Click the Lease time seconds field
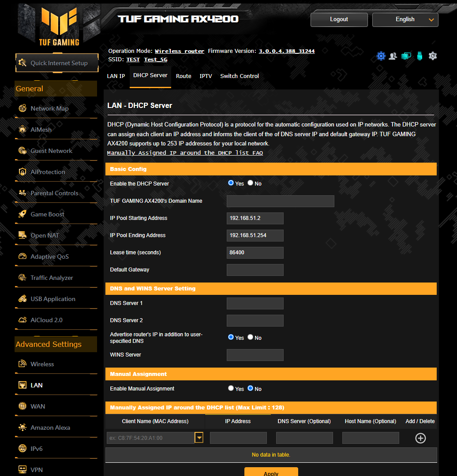Viewport: 457px width, 476px height. click(255, 253)
